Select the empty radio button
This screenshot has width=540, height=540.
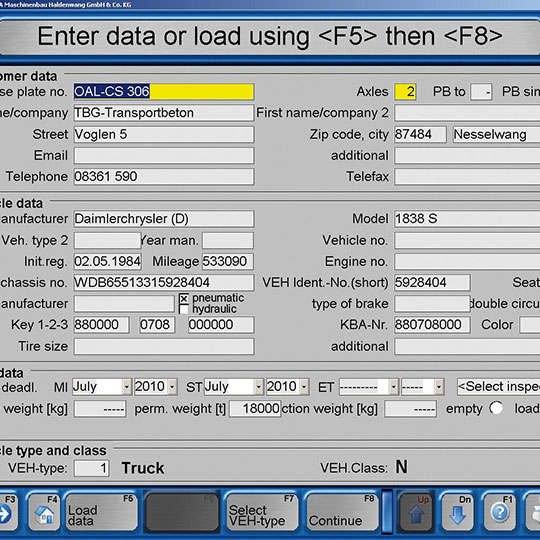pyautogui.click(x=496, y=408)
